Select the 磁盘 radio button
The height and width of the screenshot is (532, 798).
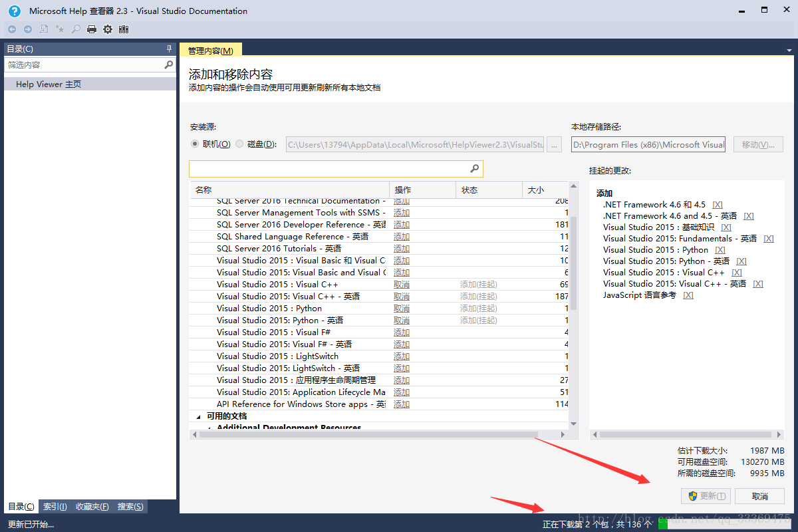coord(239,144)
